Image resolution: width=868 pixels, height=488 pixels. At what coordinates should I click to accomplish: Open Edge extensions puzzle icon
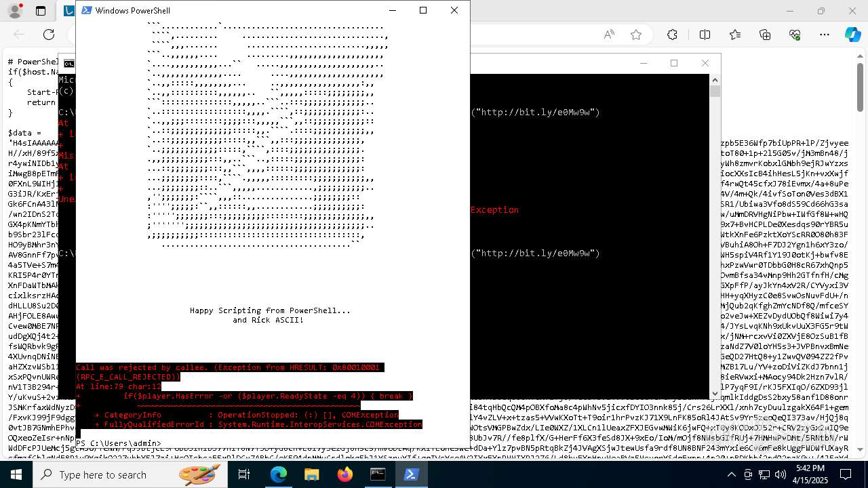pos(672,35)
